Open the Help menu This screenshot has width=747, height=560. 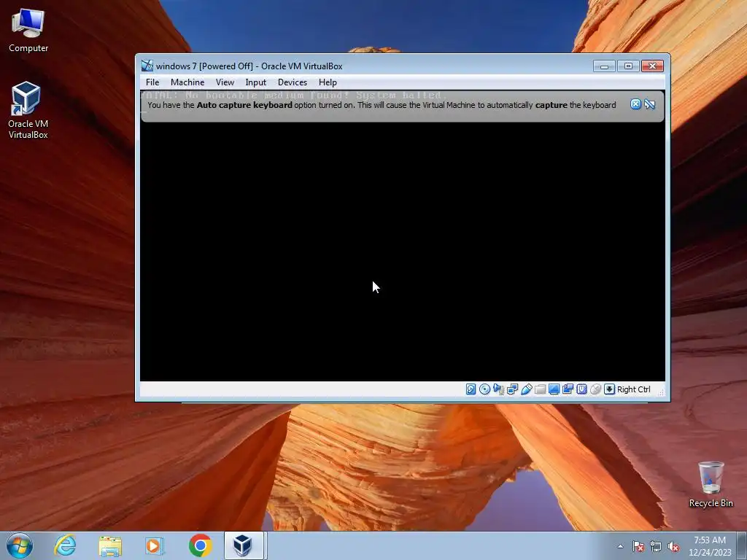[328, 82]
